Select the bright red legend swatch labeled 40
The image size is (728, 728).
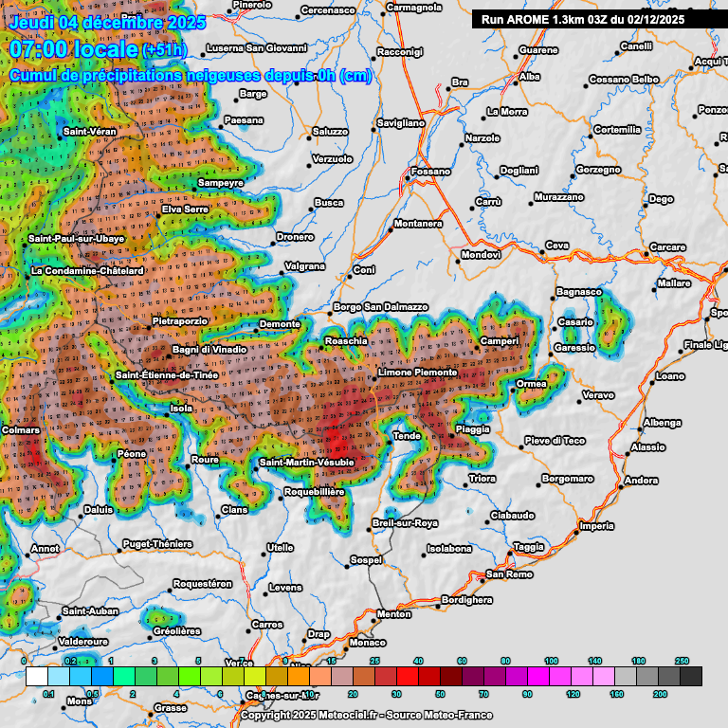pyautogui.click(x=407, y=676)
